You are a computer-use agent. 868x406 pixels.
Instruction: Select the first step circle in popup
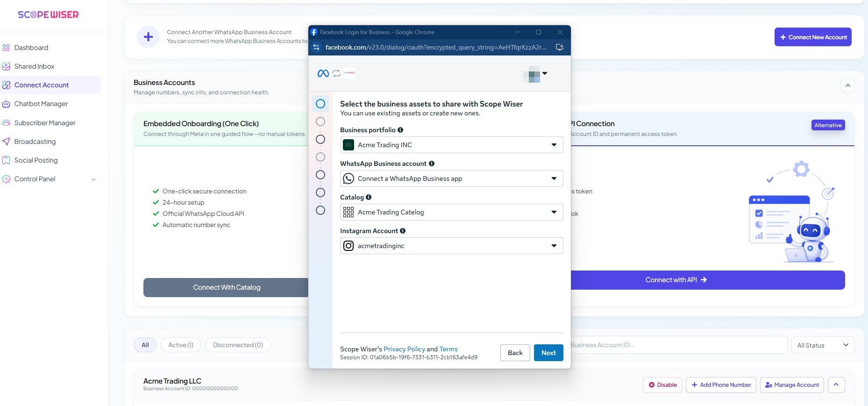coord(320,104)
